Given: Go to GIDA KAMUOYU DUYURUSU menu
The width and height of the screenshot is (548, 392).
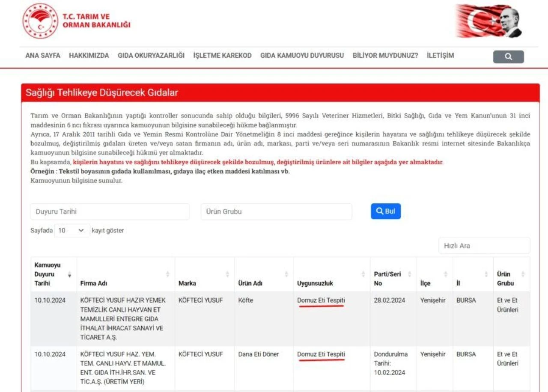Looking at the screenshot, I should [x=302, y=56].
